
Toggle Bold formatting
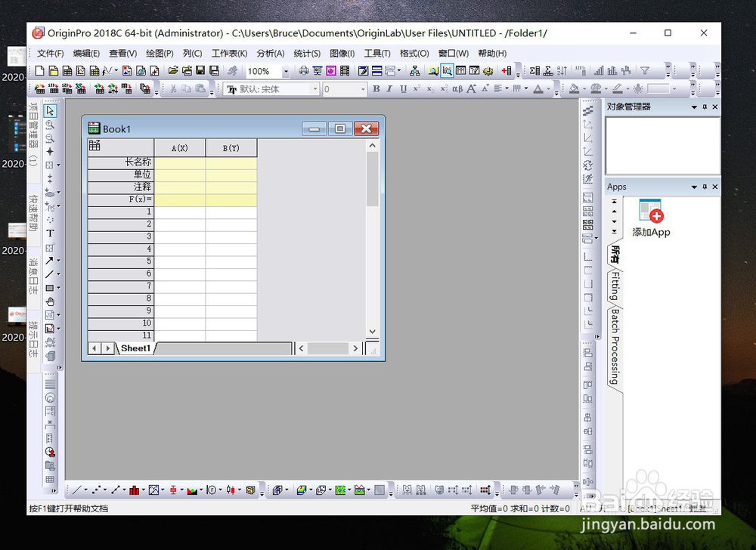[376, 88]
